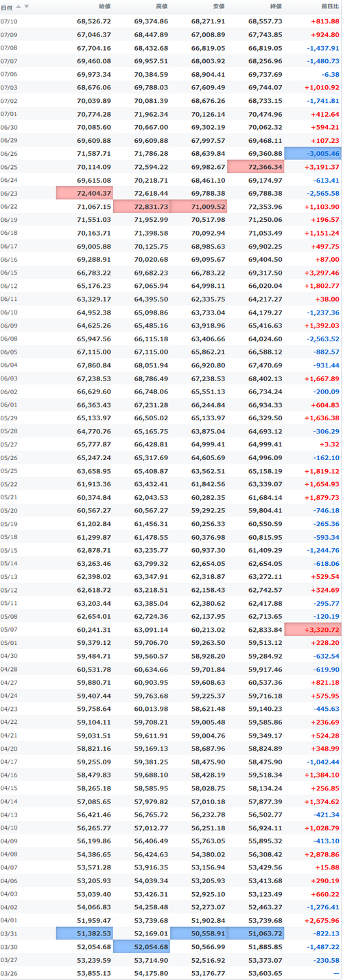343x980 pixels.
Task: Select the highlighted 72,404.37 opening price cell
Action: [x=84, y=193]
